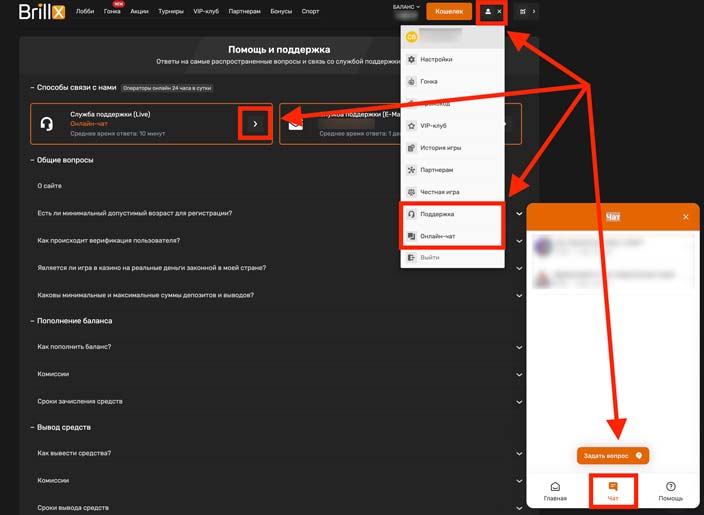
Task: Expand the Как пополнить баланс? question
Action: click(74, 347)
